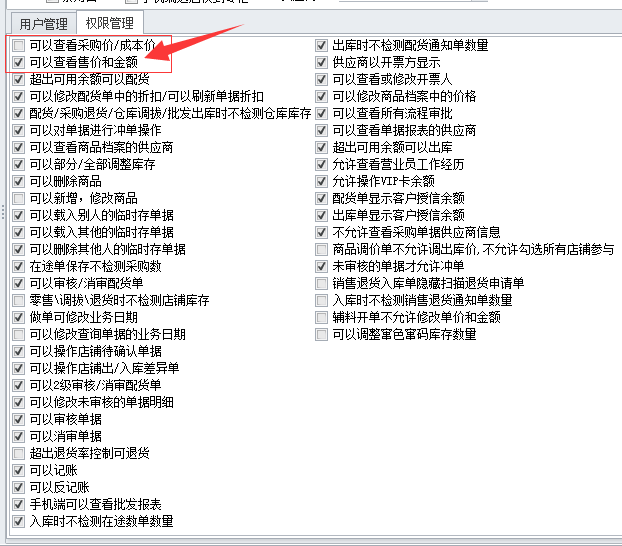Viewport: 622px width, 546px height.
Task: Check 可以修改查询单据的业务日期 option
Action: pos(18,335)
